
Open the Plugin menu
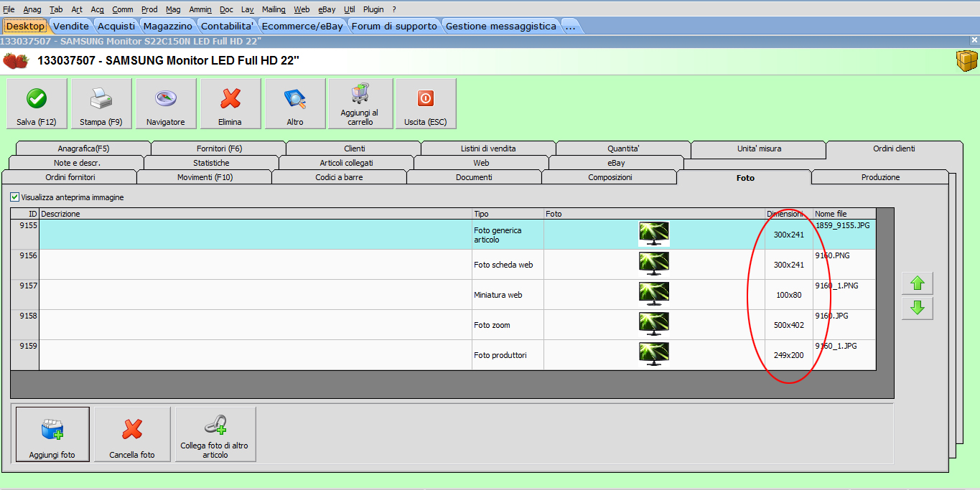373,9
